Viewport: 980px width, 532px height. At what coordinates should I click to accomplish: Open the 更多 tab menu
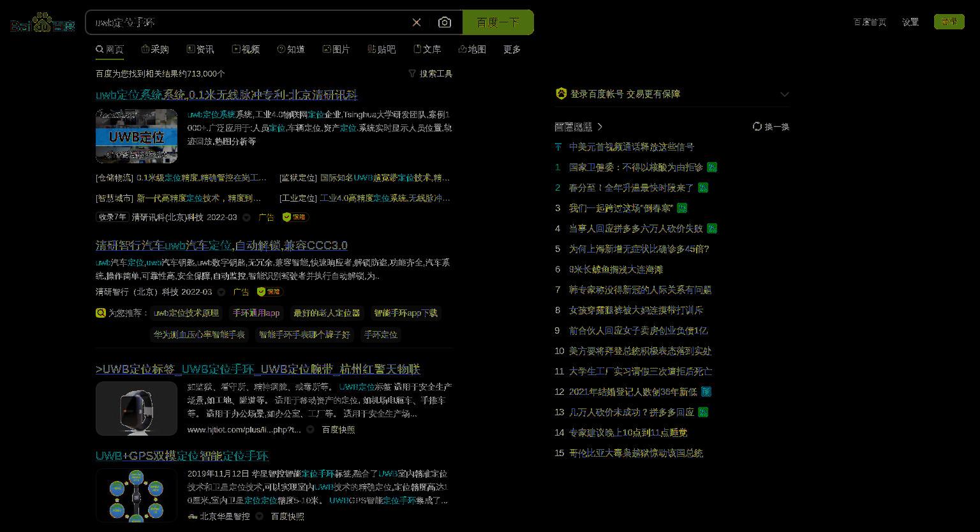pyautogui.click(x=512, y=49)
